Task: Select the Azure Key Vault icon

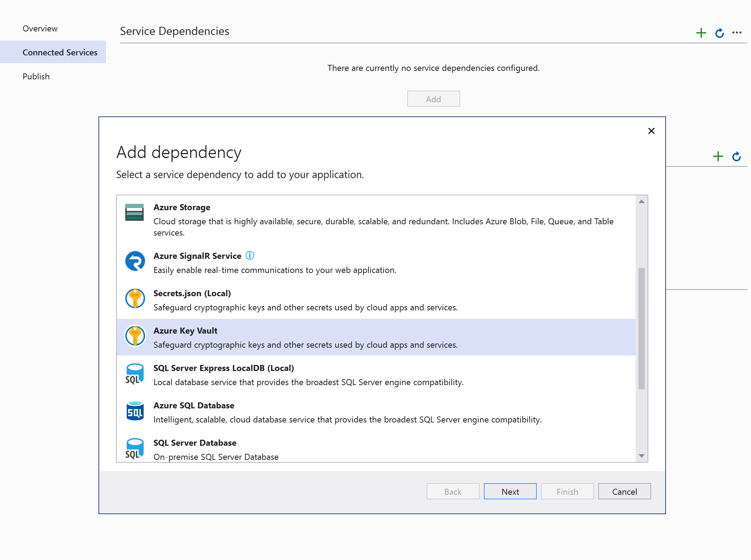Action: pos(136,335)
